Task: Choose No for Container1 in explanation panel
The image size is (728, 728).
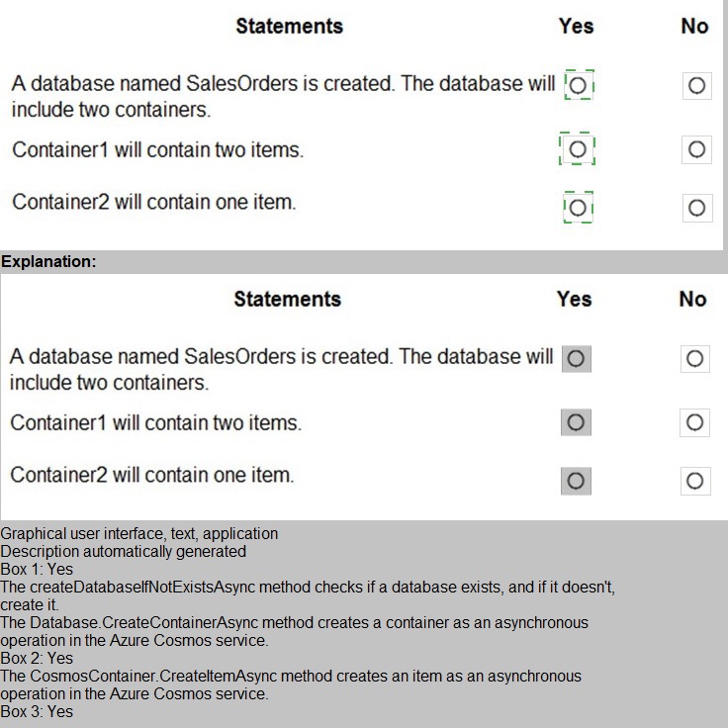Action: [694, 422]
